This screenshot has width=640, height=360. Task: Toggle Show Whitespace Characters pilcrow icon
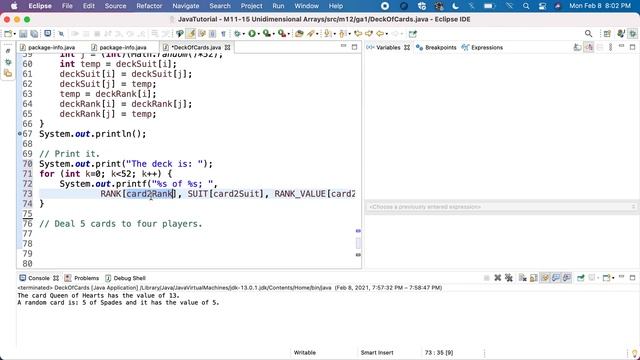tap(223, 34)
